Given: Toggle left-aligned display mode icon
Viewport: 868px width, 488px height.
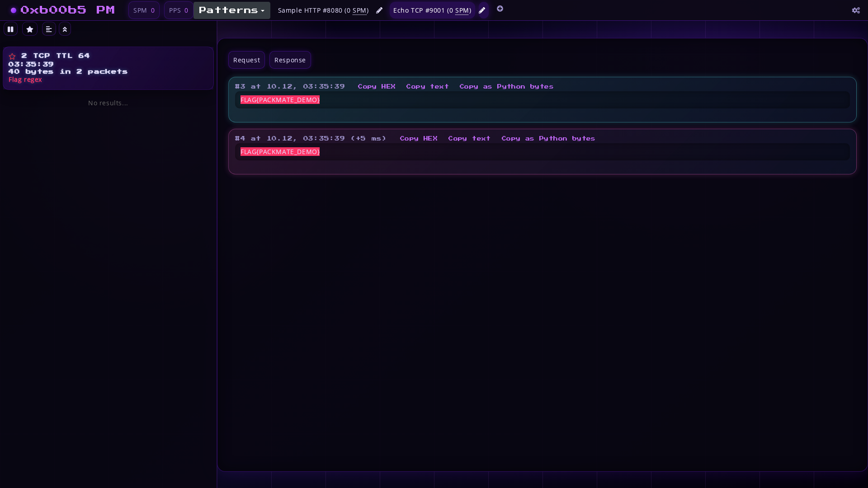Looking at the screenshot, I should 49,29.
